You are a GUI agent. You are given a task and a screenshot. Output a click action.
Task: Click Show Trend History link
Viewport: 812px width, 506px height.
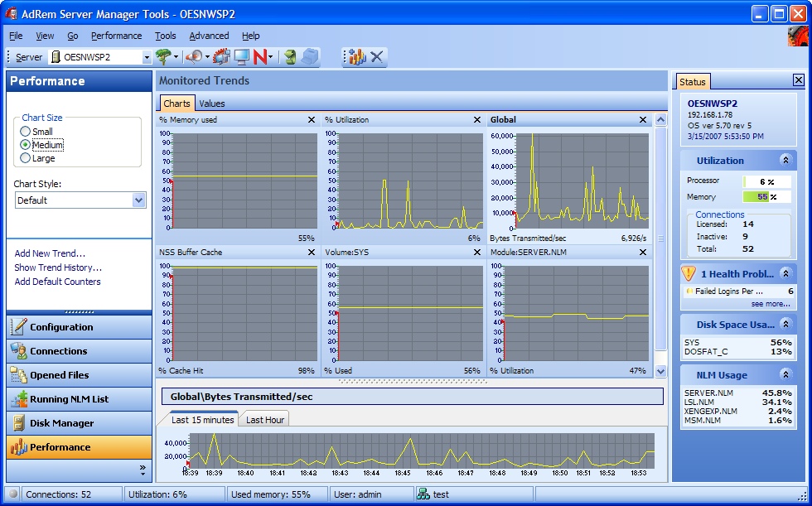[x=58, y=267]
